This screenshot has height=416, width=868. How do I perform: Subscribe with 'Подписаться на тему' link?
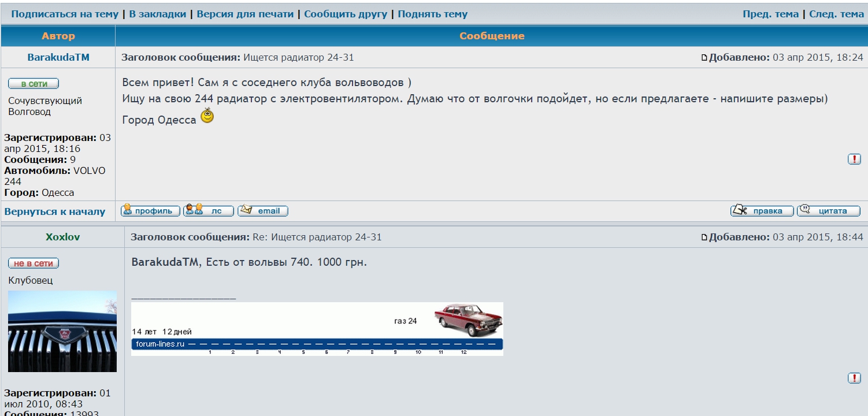click(x=65, y=14)
